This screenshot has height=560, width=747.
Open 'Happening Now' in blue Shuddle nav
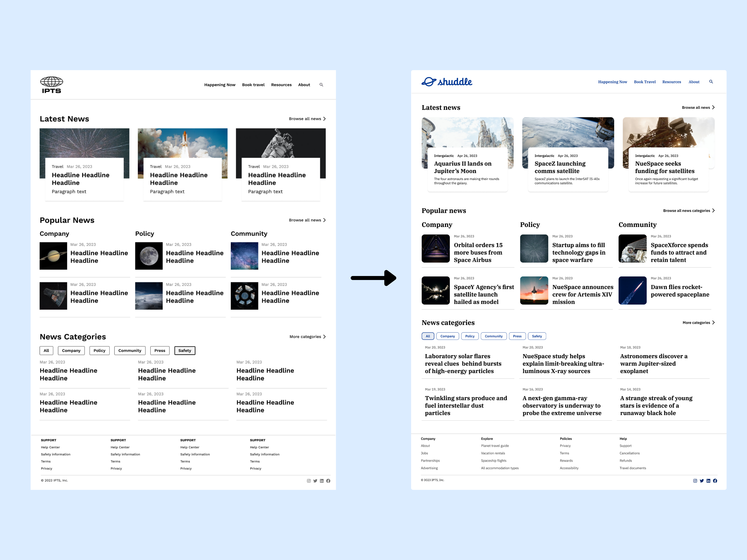tap(612, 82)
